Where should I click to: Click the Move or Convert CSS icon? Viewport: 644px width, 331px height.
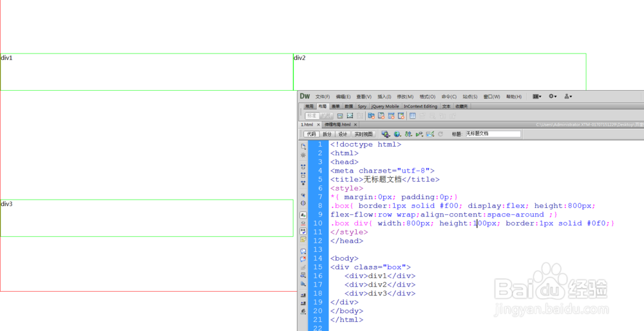(303, 283)
